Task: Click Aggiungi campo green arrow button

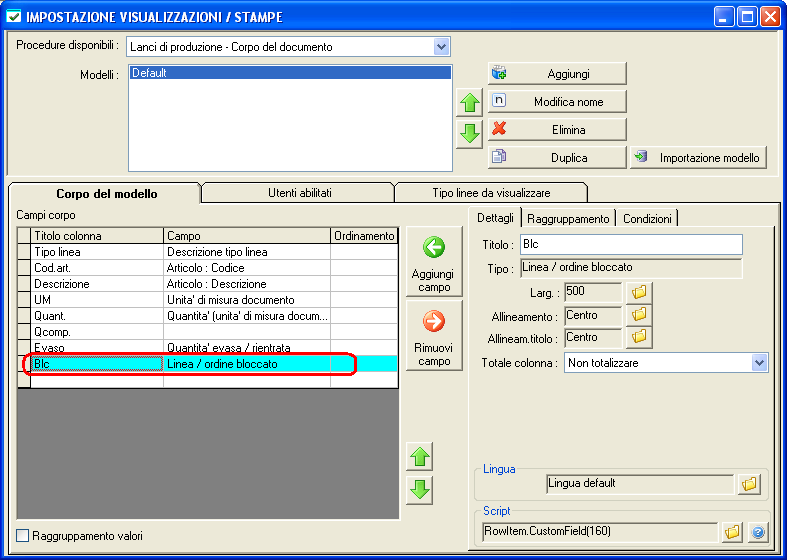Action: (x=434, y=261)
